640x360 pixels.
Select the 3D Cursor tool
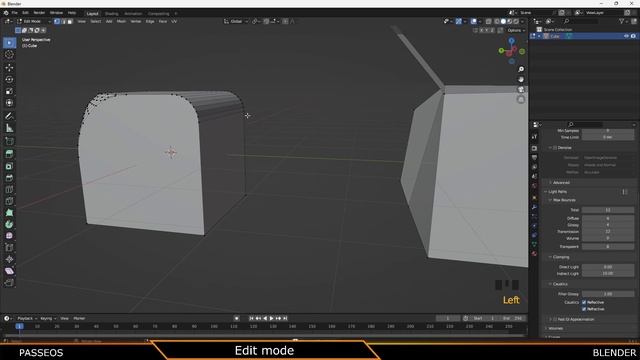tap(9, 55)
